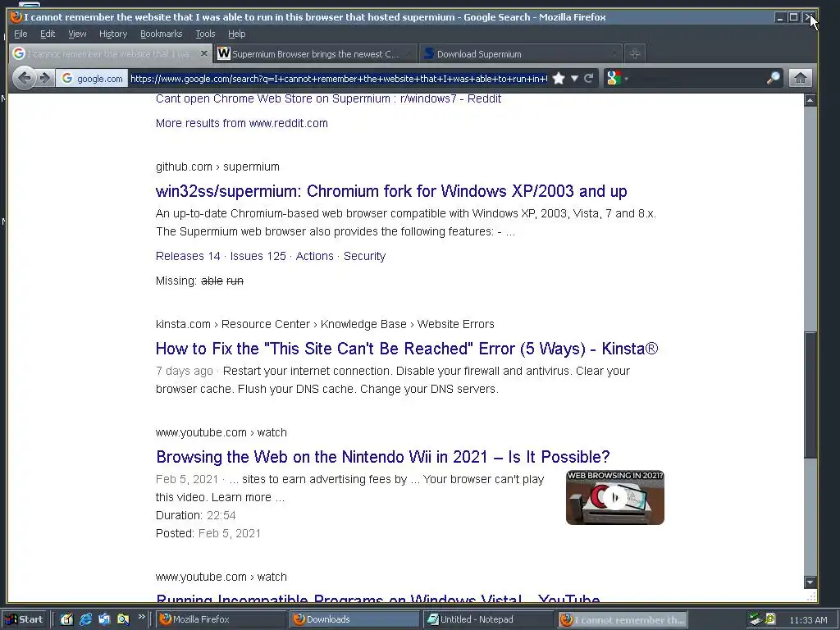Click the I cannot remember taskbar button
The height and width of the screenshot is (630, 840).
[x=623, y=619]
